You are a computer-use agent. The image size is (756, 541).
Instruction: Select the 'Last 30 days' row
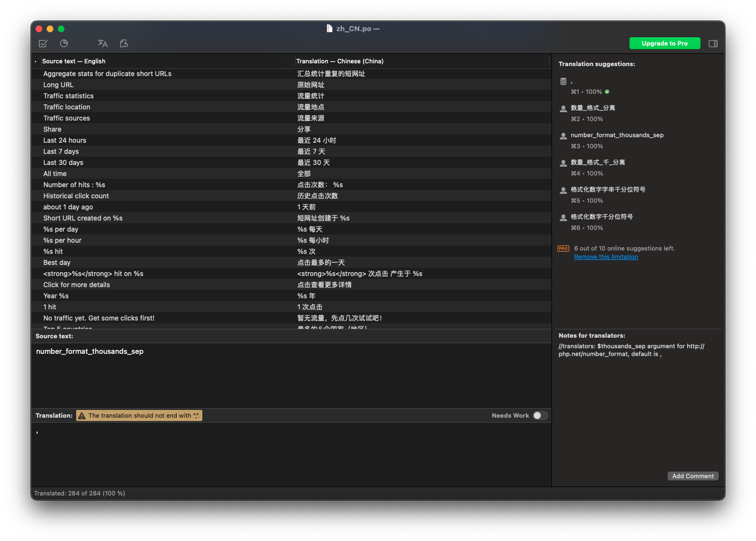(291, 162)
